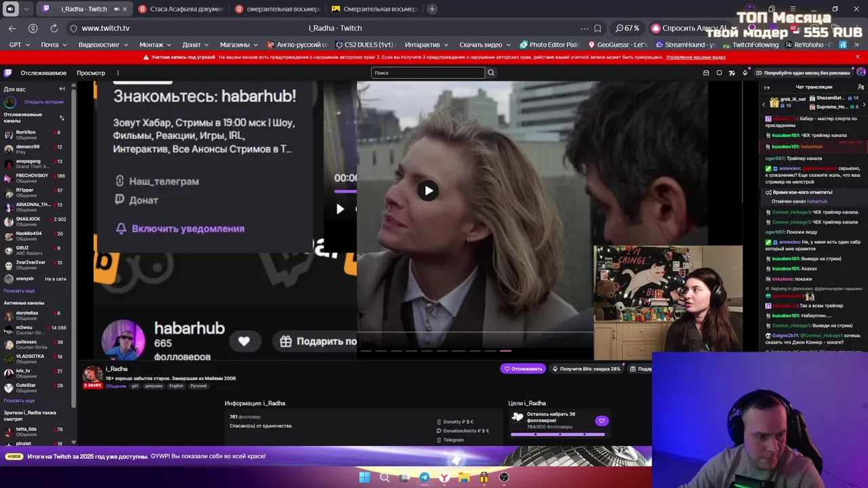Screen dimensions: 868x488
Task: Toggle browser sound button at top-left
Action: coord(9,9)
